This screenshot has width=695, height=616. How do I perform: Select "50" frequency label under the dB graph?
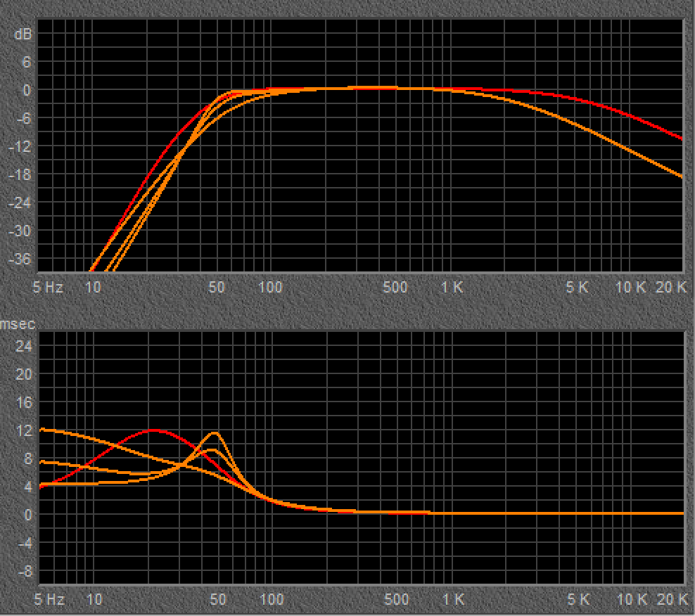(217, 288)
